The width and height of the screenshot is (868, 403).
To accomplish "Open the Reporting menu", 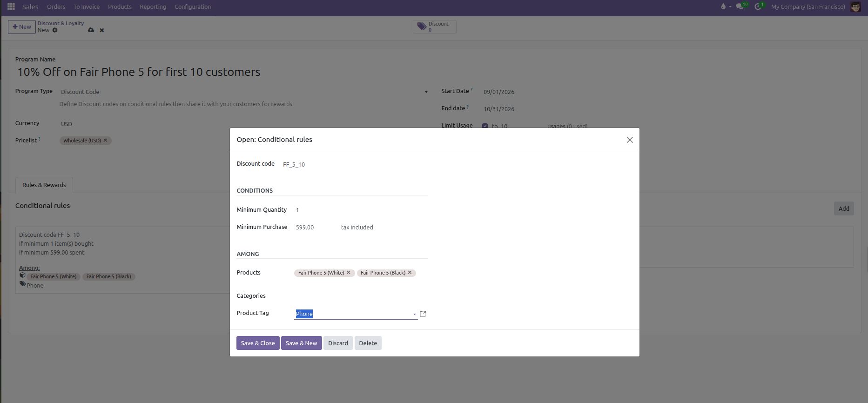I will point(153,7).
